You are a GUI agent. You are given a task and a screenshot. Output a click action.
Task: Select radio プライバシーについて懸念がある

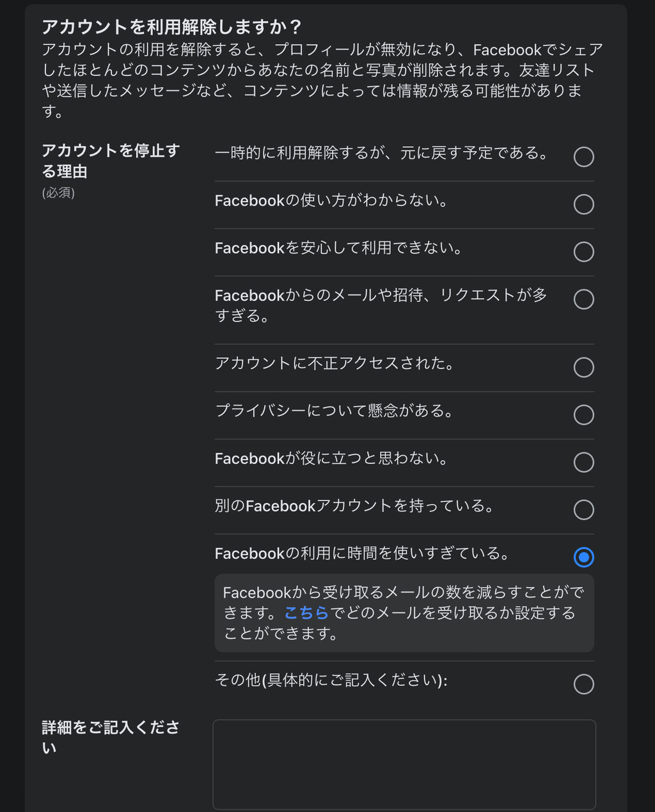click(583, 415)
